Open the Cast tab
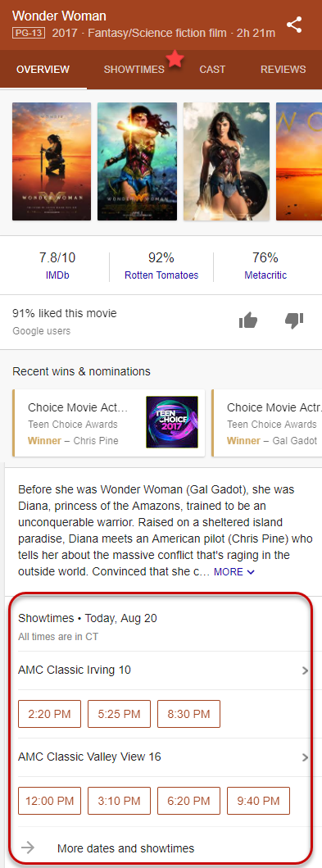This screenshot has height=868, width=322. [x=212, y=69]
